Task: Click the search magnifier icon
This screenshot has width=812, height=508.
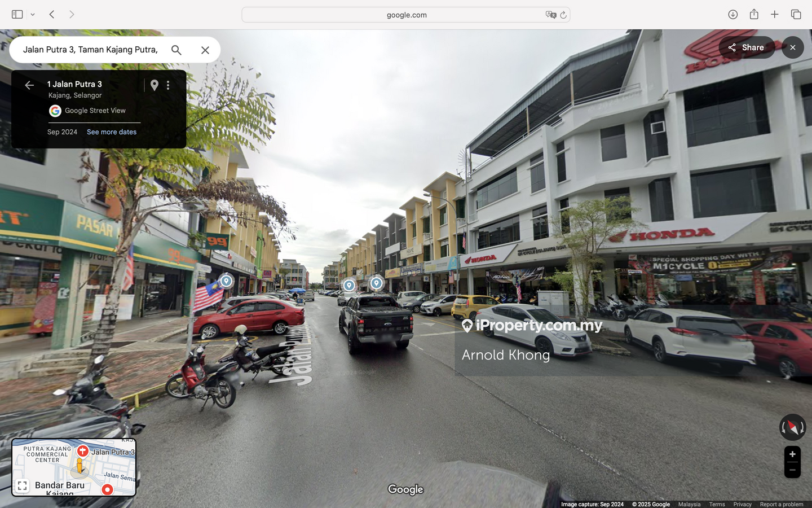Action: tap(176, 50)
